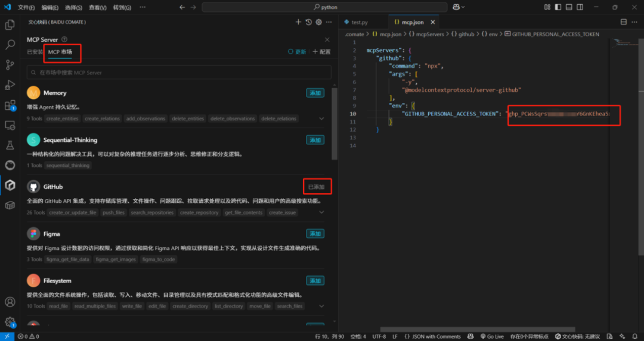This screenshot has height=341, width=644.
Task: Click the plus icon in Comate header
Action: [x=299, y=22]
